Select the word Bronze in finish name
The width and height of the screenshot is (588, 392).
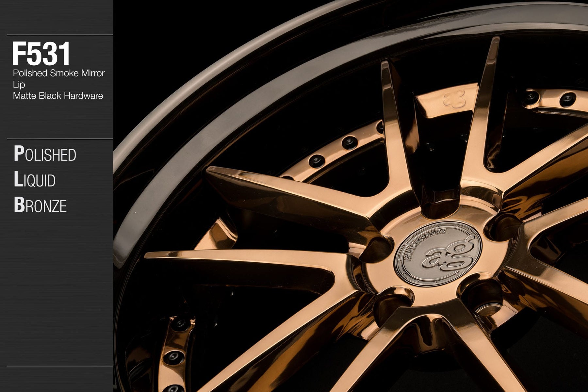click(40, 205)
